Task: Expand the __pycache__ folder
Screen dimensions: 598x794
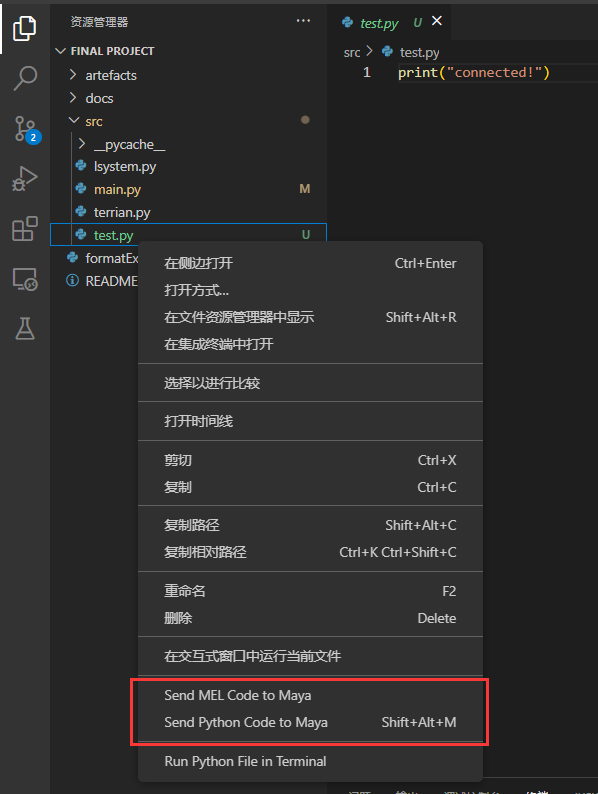Action: (188, 144)
